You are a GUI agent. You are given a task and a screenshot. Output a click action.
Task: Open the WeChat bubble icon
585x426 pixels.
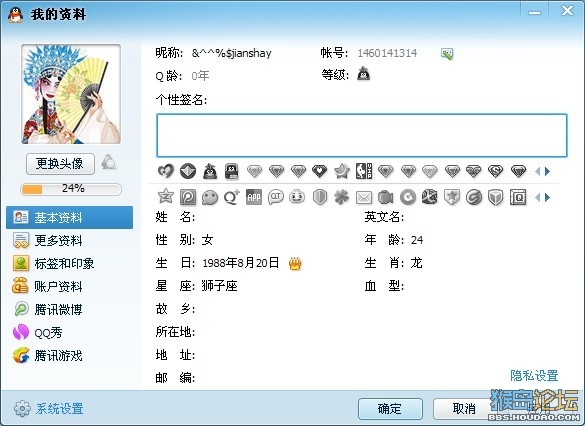210,197
